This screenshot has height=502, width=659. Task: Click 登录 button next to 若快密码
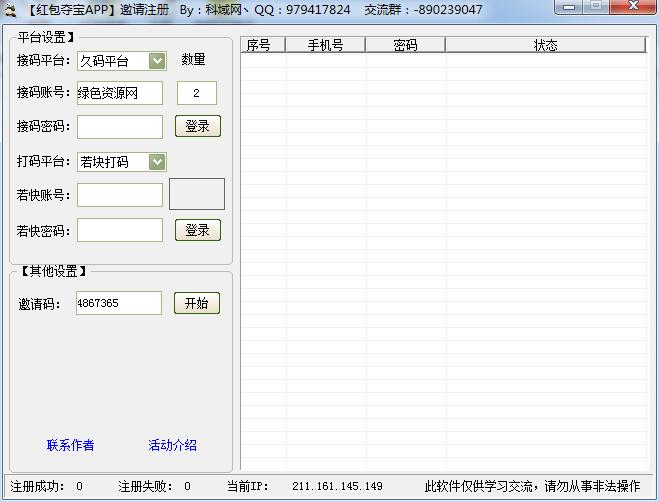(x=198, y=230)
